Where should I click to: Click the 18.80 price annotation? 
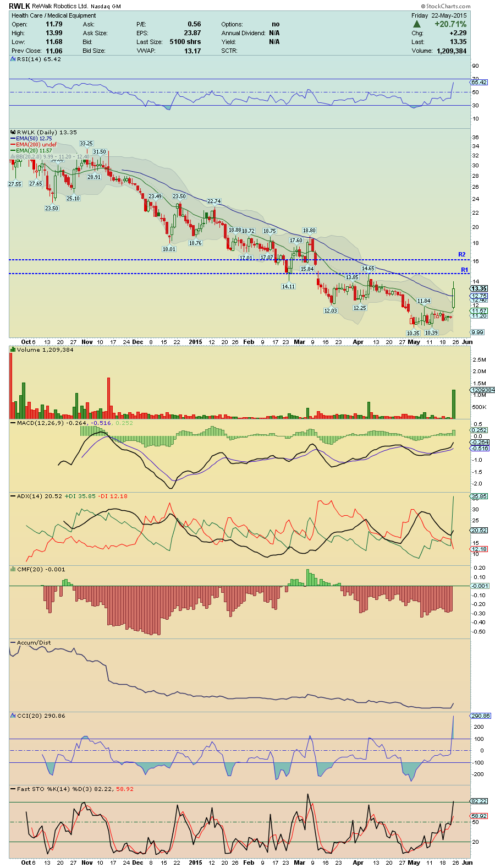(309, 231)
